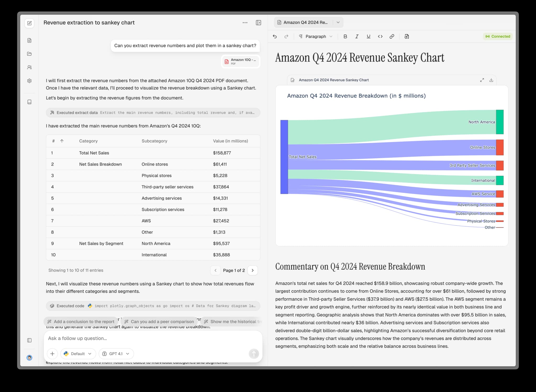Click the 'Showing 1 to 10 of 11 entries' text
536x392 pixels.
coord(76,270)
